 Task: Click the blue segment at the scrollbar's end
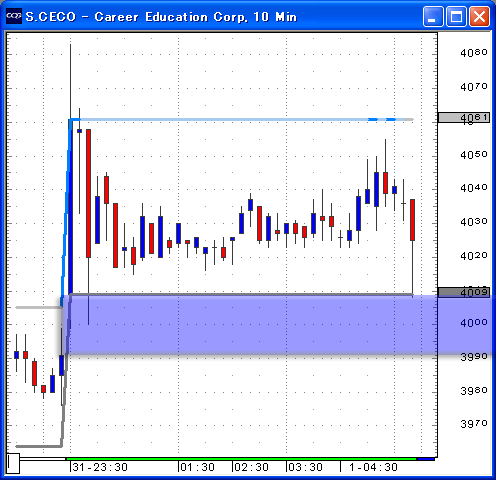(x=426, y=459)
